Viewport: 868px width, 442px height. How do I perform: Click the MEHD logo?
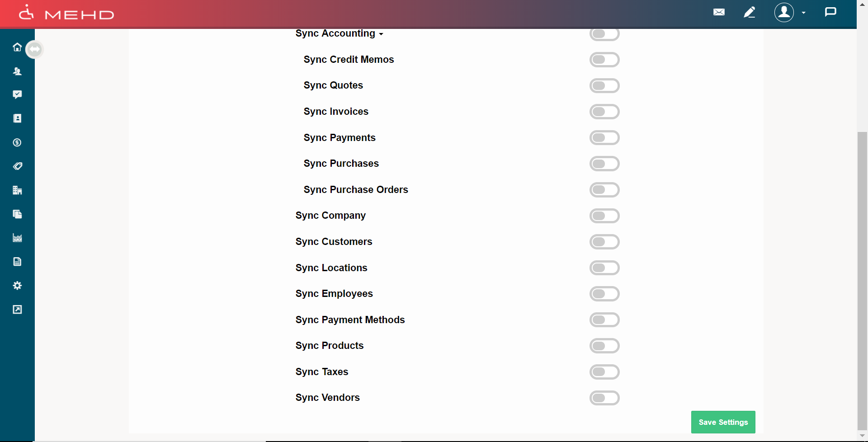pos(66,14)
